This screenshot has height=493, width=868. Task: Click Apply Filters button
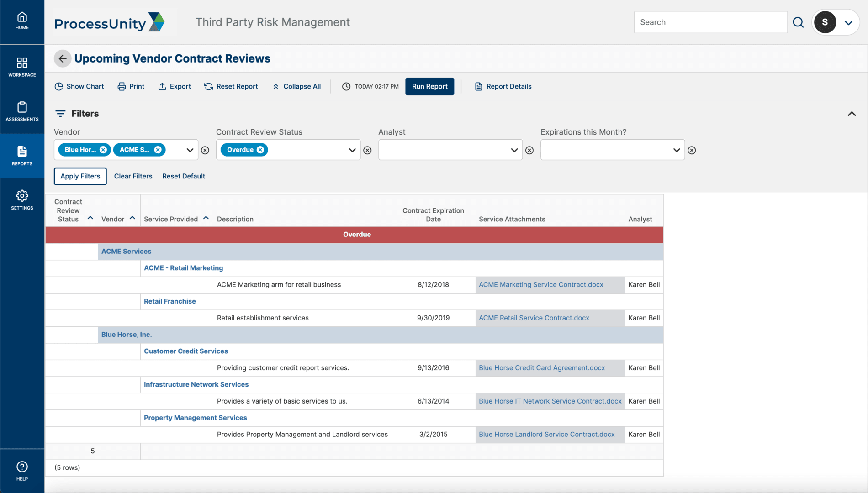[80, 176]
